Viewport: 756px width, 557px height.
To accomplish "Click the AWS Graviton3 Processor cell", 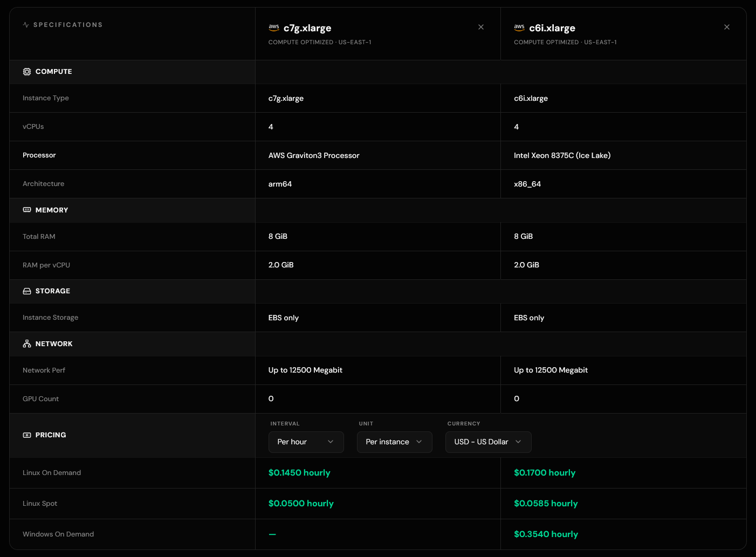I will (314, 155).
